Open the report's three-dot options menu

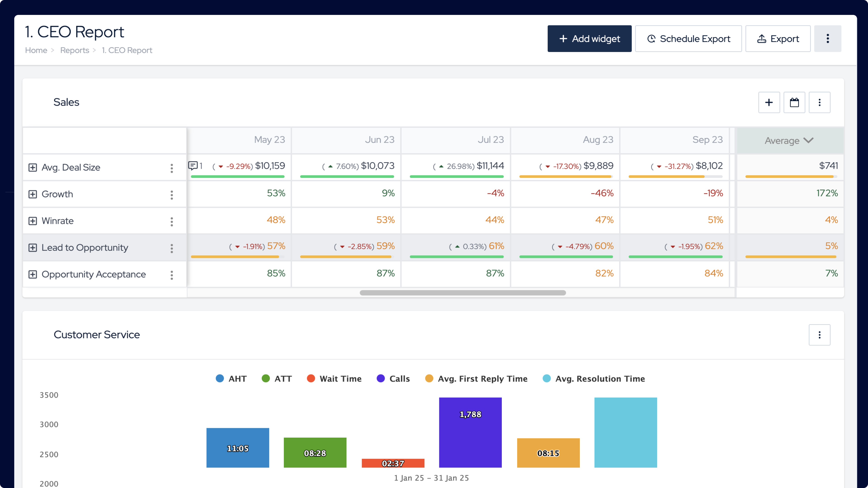point(827,39)
